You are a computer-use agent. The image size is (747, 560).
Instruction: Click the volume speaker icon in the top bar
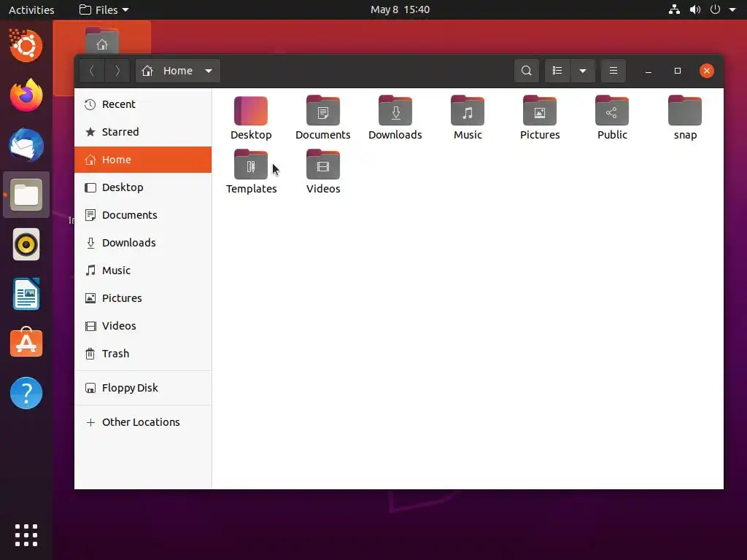click(x=695, y=9)
